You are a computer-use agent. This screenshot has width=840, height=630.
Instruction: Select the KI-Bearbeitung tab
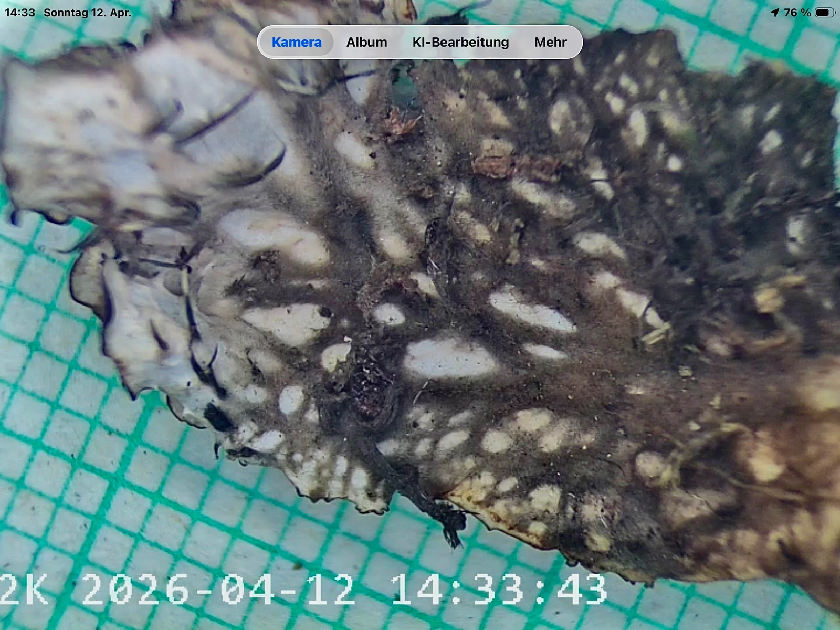coord(460,42)
